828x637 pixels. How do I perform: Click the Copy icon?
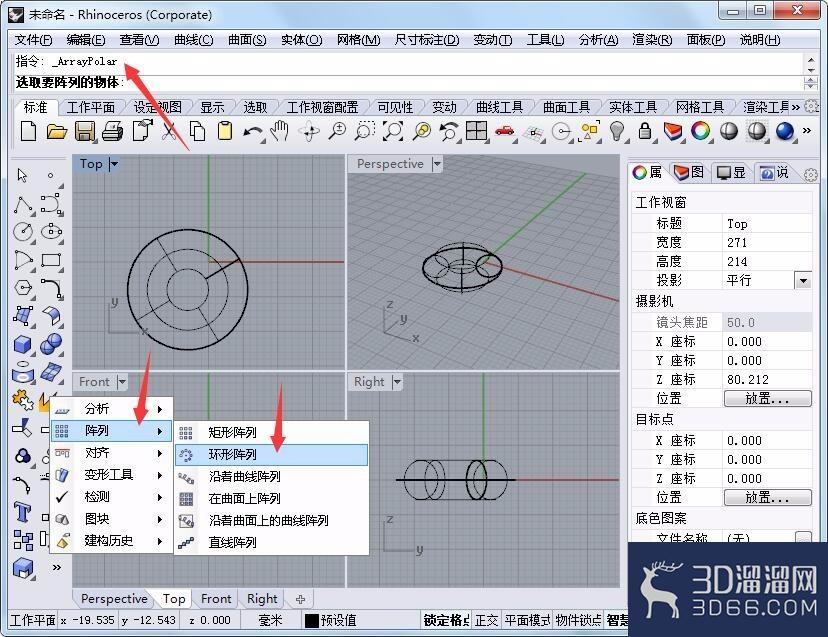pos(197,131)
